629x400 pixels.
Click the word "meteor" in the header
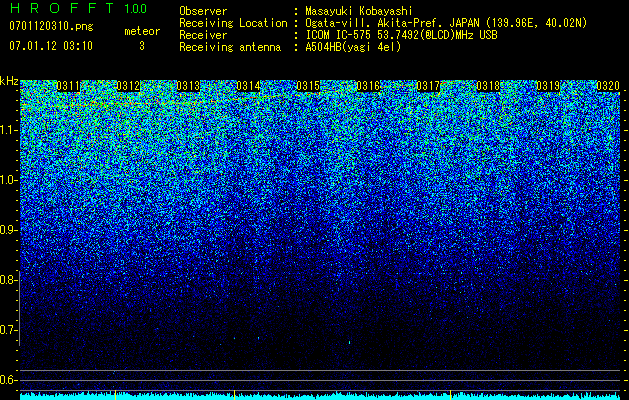click(142, 31)
